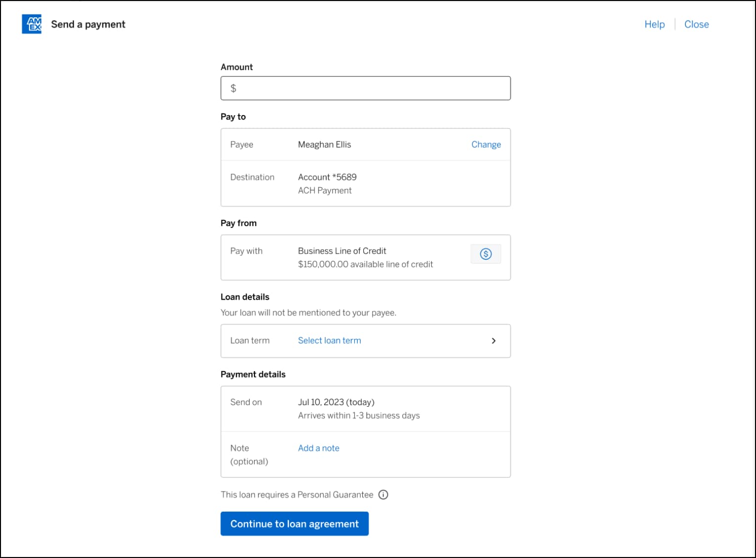Click the Personal Guarantee disclaimer text

[296, 494]
